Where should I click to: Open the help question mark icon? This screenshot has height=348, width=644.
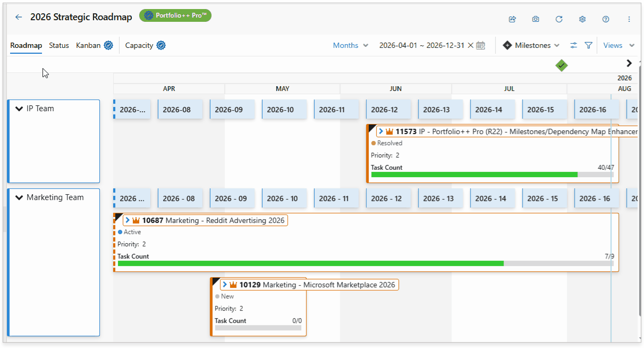606,19
